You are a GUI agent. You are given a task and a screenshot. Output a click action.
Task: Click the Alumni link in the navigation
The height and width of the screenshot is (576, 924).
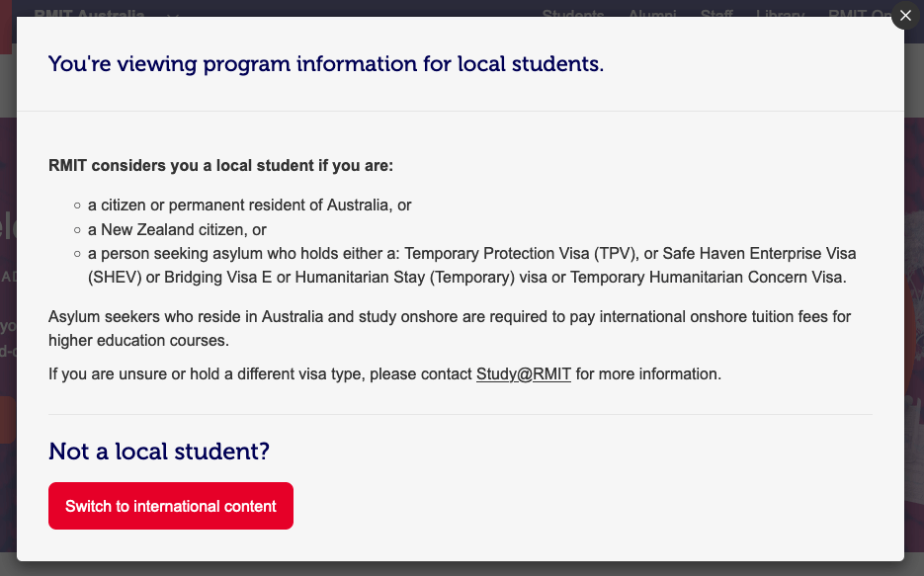652,15
